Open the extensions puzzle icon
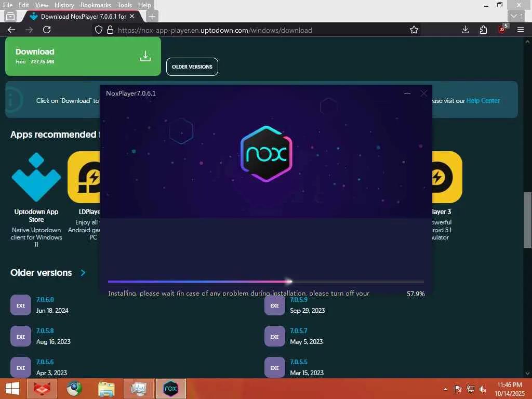This screenshot has width=532, height=399. (x=483, y=30)
